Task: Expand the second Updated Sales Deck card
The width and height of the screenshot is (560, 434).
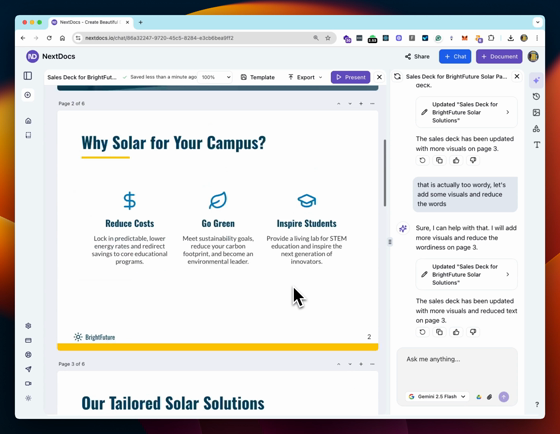Action: point(466,274)
